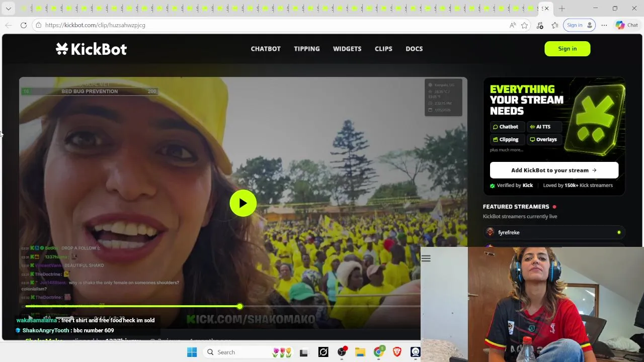
Task: Open a new browser tab
Action: 562,9
